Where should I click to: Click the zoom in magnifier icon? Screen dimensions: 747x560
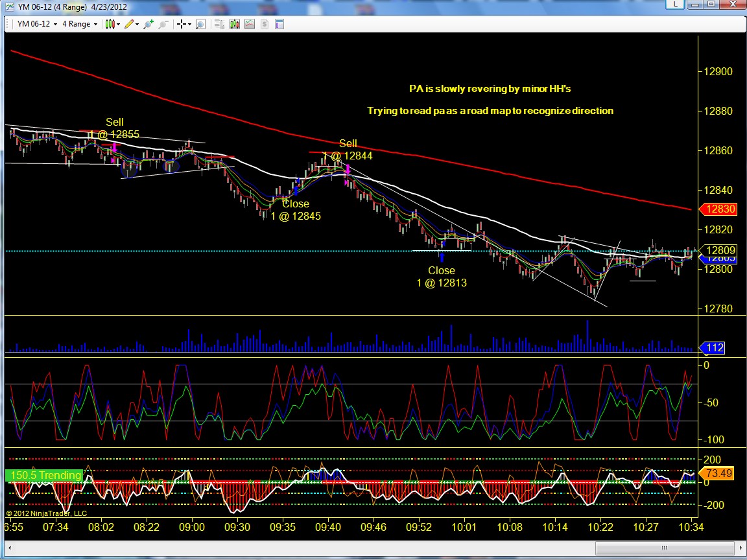(x=148, y=24)
